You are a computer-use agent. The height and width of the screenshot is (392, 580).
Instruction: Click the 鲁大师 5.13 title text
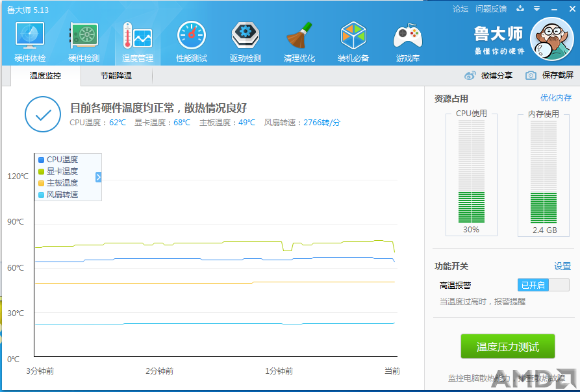pos(28,10)
